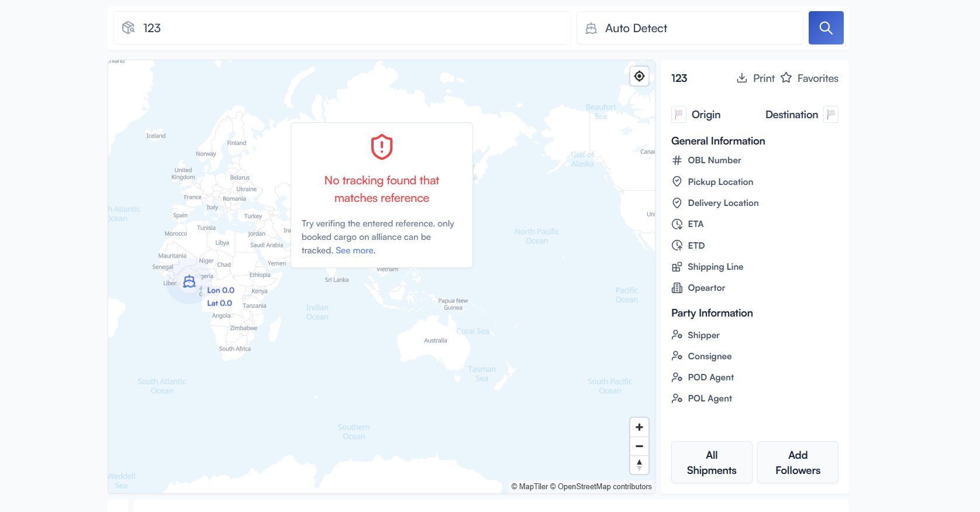Click the Origin flag icon
This screenshot has height=512, width=980.
click(679, 115)
